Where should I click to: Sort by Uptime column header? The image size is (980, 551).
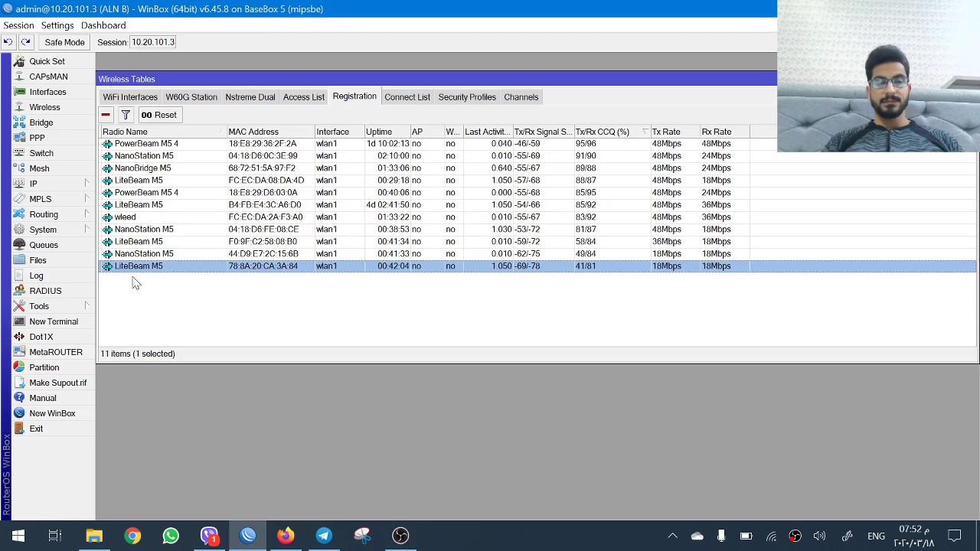387,132
